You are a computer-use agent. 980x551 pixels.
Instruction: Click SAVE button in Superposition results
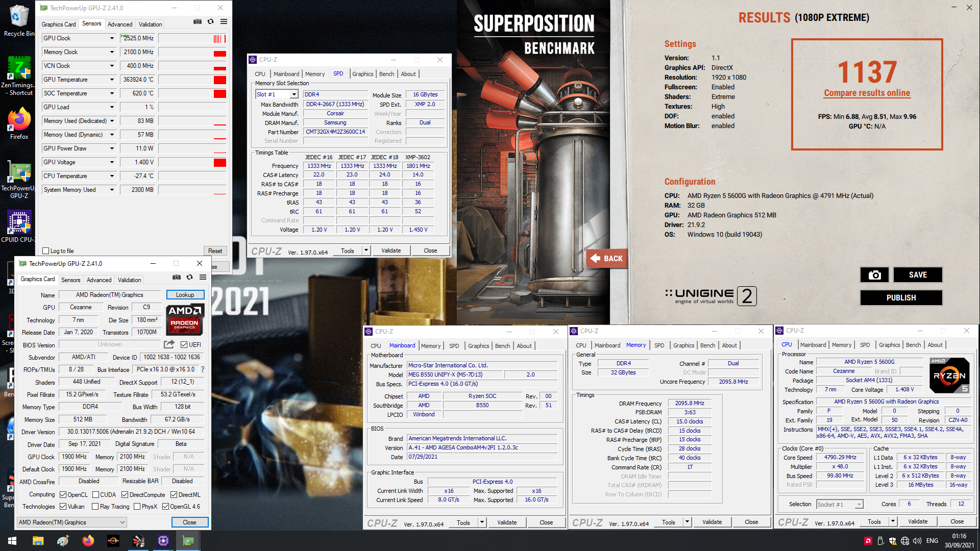[x=917, y=275]
